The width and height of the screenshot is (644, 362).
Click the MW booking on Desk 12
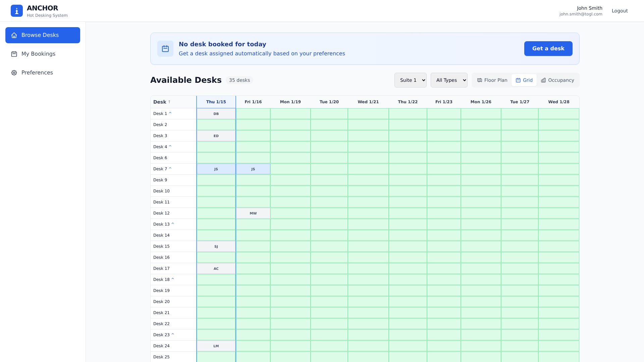[x=253, y=213]
